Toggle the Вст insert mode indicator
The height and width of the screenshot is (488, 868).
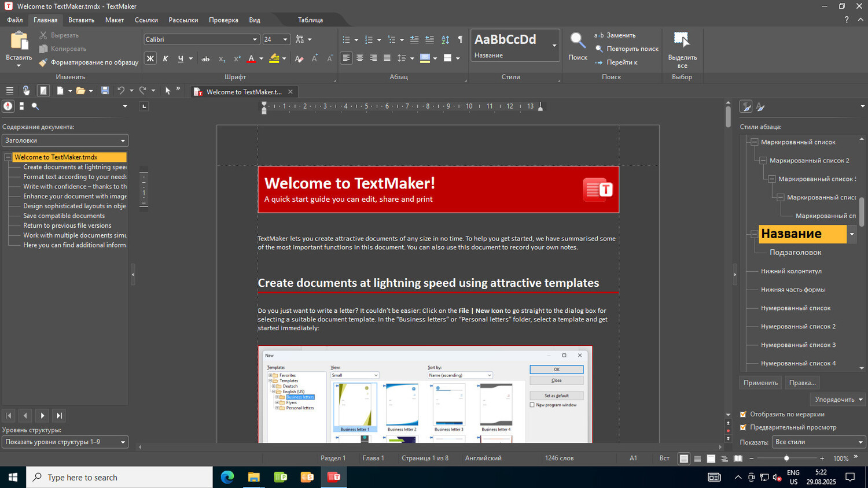(x=664, y=458)
